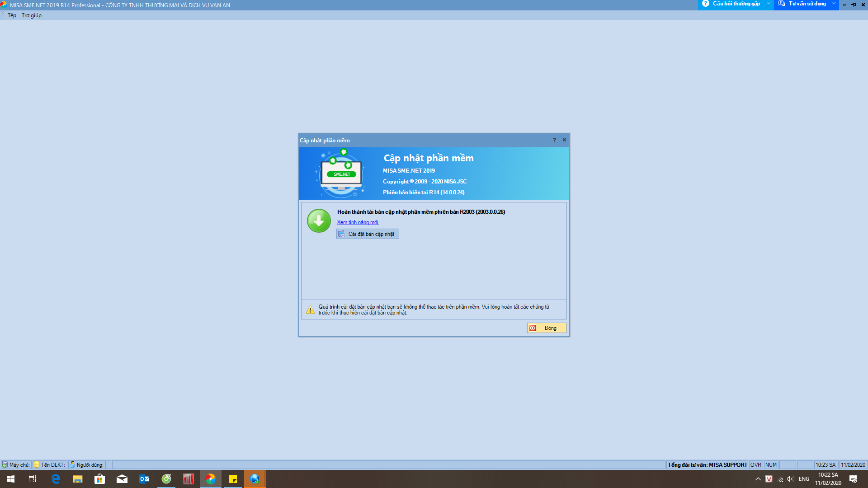This screenshot has width=868, height=488.
Task: Click the green download arrow icon
Action: tap(319, 221)
